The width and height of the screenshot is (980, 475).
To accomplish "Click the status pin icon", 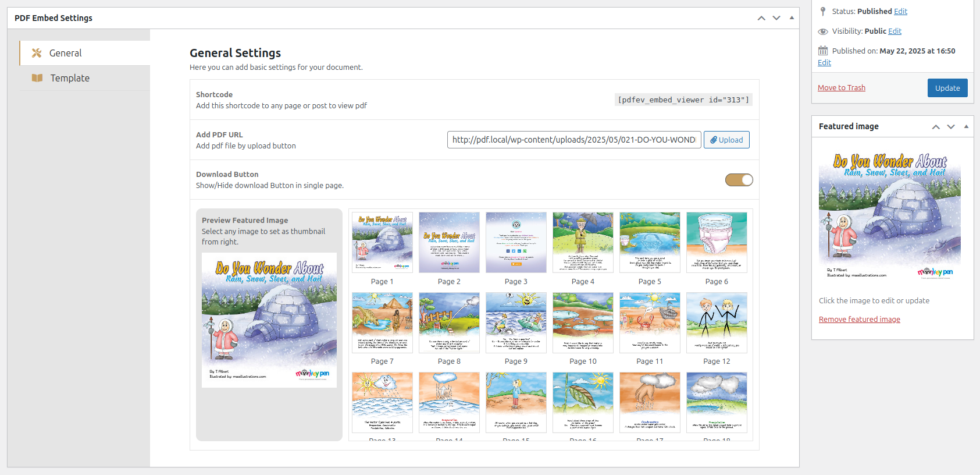I will point(823,12).
